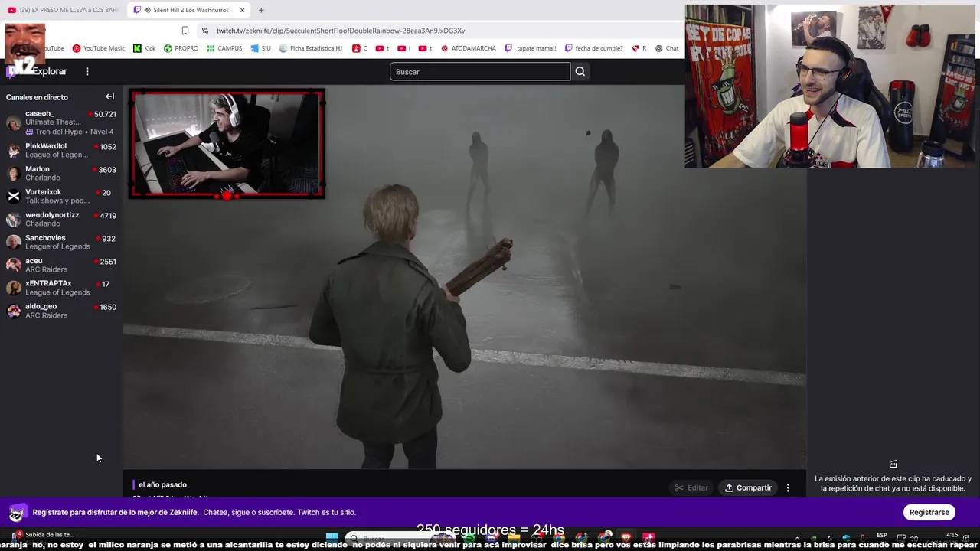This screenshot has height=551, width=980.
Task: Open the Chat bookmark
Action: (x=667, y=48)
